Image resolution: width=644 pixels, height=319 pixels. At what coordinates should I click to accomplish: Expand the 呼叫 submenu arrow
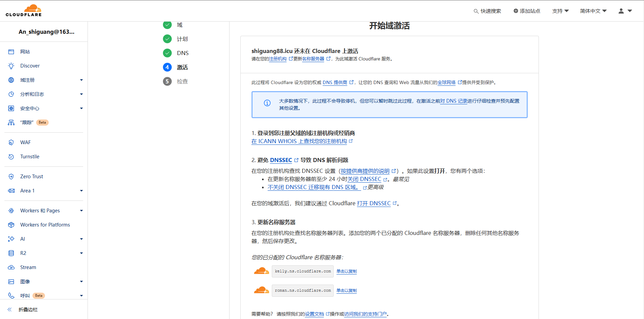[x=81, y=296]
